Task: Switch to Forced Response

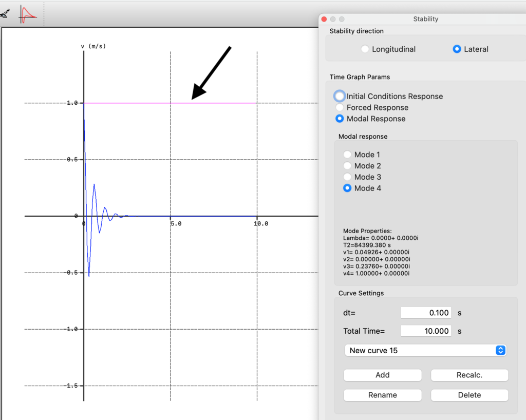Action: tap(340, 107)
